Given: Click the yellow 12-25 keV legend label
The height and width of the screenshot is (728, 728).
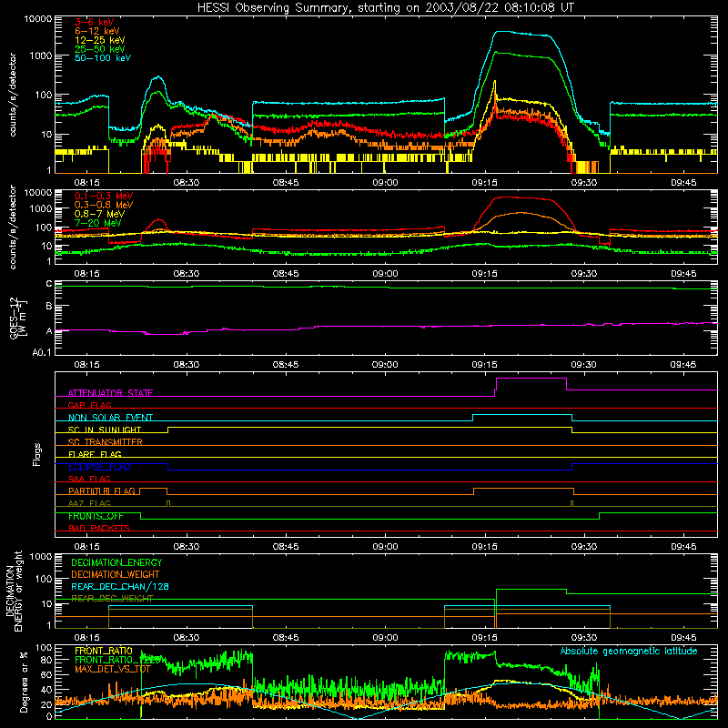Looking at the screenshot, I should pyautogui.click(x=100, y=40).
